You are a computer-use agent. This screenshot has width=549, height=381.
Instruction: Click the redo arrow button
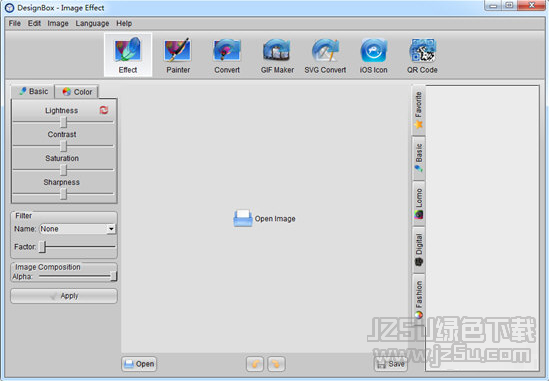(x=276, y=364)
